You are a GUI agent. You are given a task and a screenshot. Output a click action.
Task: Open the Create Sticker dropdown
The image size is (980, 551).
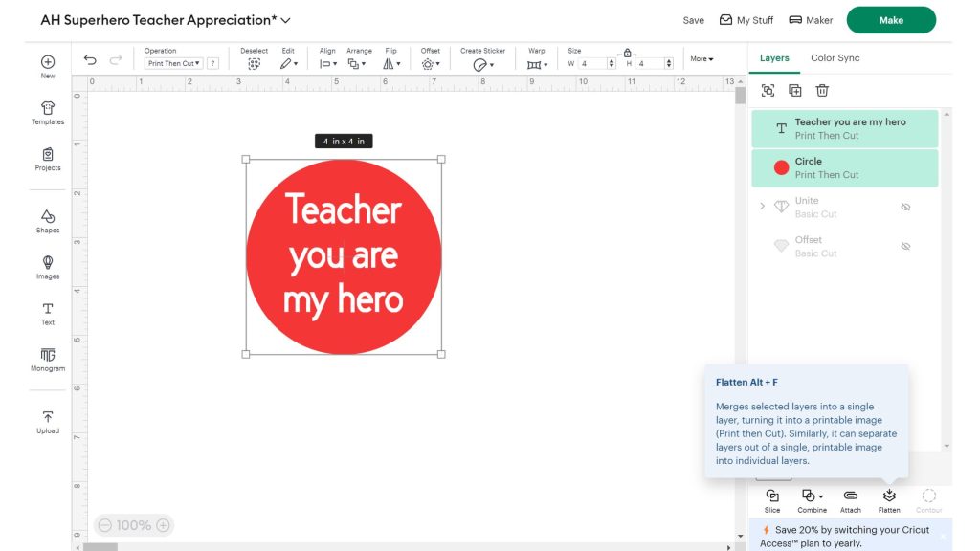tap(483, 64)
